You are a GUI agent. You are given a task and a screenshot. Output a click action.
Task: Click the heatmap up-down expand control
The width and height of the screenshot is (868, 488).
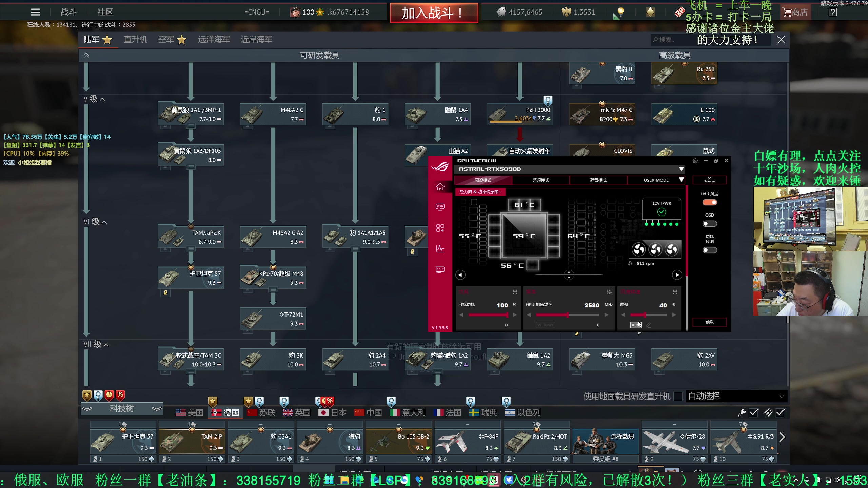tap(569, 275)
